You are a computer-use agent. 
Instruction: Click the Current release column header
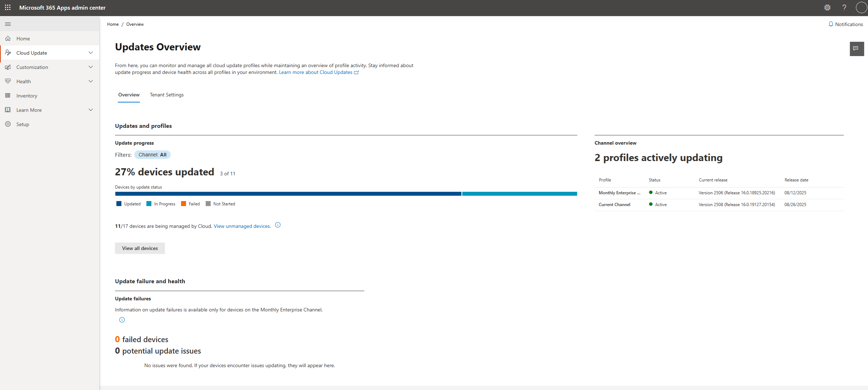713,180
